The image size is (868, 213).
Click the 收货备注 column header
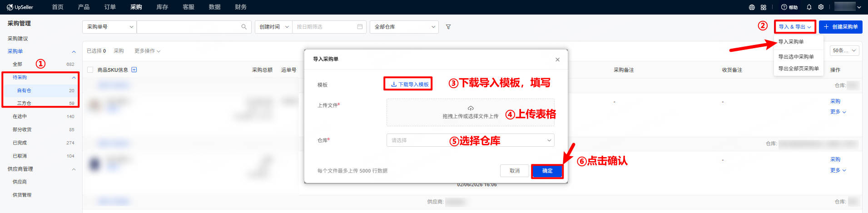point(732,70)
